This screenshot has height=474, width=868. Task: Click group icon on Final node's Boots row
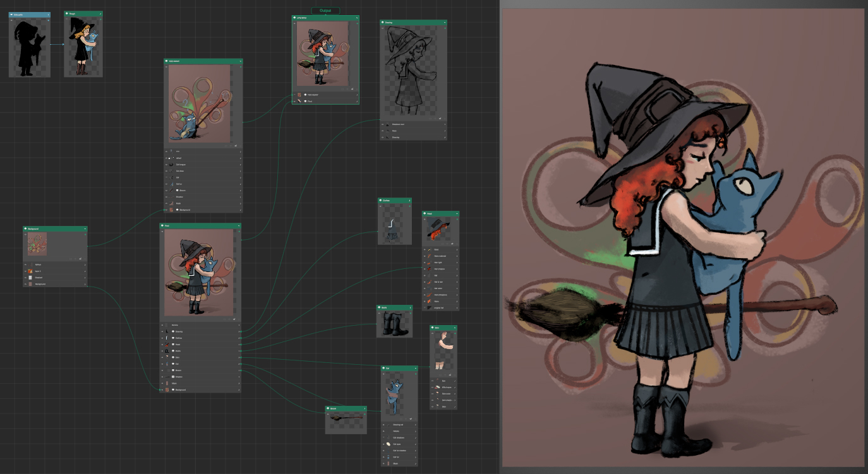pos(173,351)
